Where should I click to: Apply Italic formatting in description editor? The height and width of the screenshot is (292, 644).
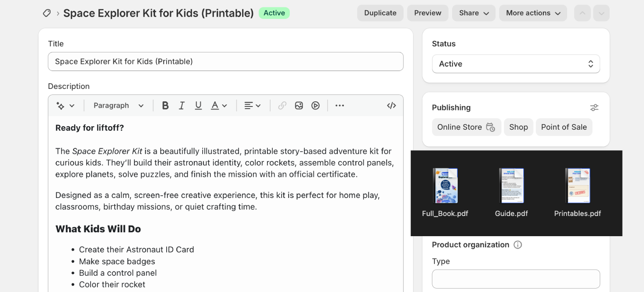[x=182, y=106]
